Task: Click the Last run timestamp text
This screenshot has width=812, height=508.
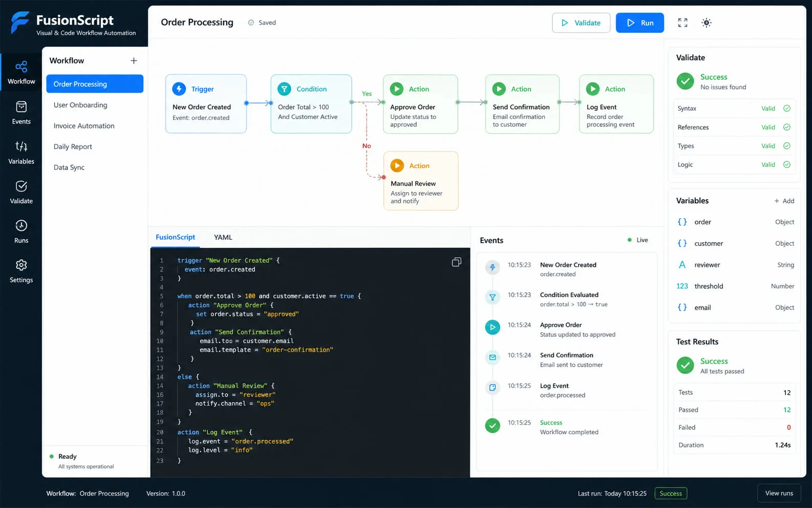Action: (x=612, y=494)
